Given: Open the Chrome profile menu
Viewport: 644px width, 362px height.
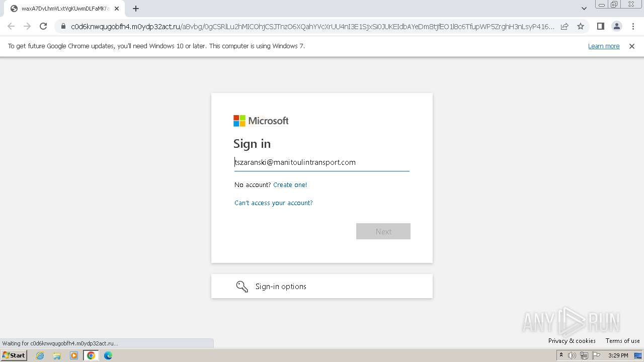Looking at the screenshot, I should click(616, 26).
